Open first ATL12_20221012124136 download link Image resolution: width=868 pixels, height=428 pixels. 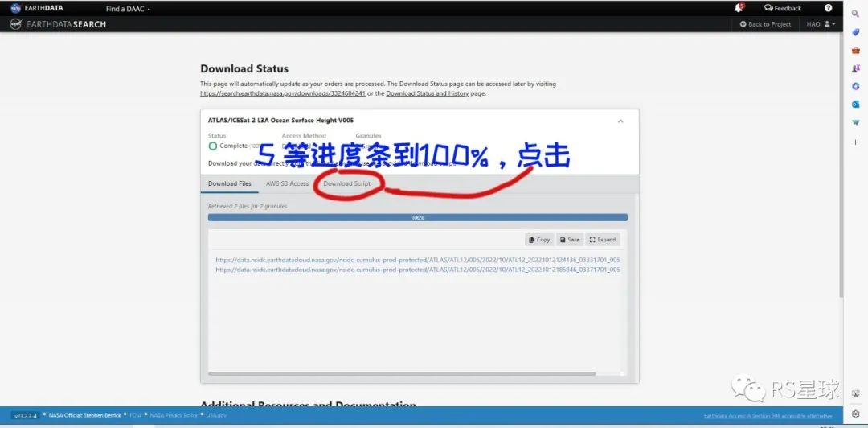pyautogui.click(x=418, y=260)
